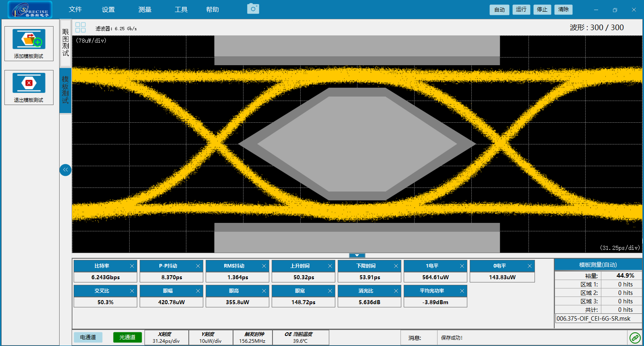The height and width of the screenshot is (346, 644).
Task: Open the 文件 menu
Action: [75, 9]
